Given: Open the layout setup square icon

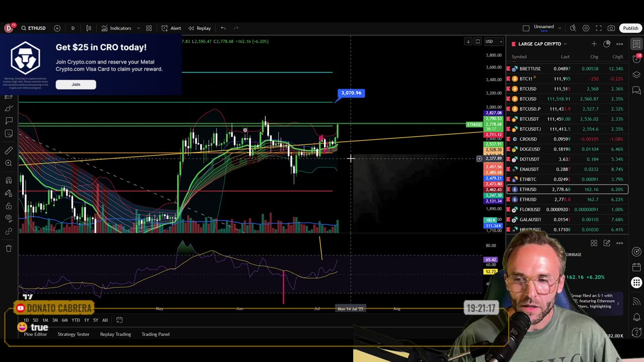Looking at the screenshot, I should point(526,28).
